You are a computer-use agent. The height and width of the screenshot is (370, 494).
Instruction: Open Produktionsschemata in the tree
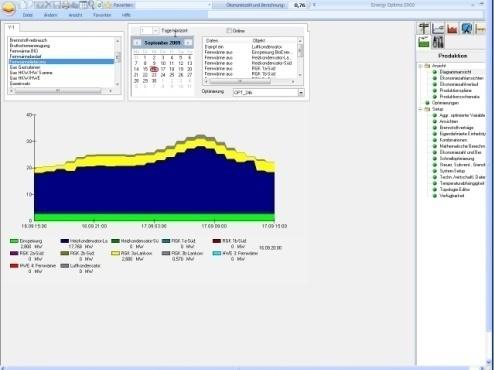pyautogui.click(x=460, y=97)
